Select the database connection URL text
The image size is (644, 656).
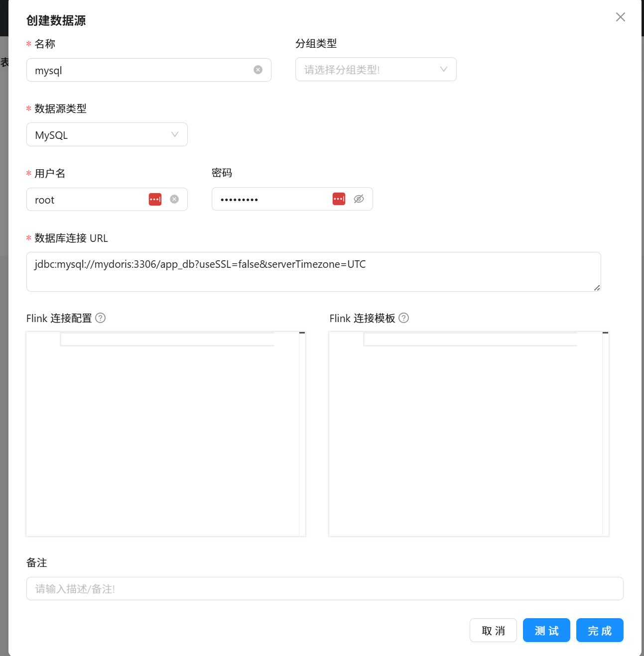[x=200, y=264]
